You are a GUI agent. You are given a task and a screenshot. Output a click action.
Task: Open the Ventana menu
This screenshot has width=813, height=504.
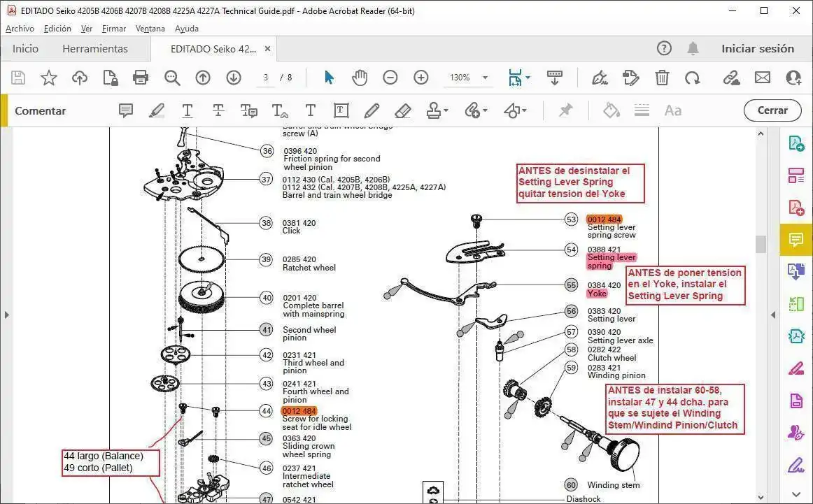[x=150, y=29]
